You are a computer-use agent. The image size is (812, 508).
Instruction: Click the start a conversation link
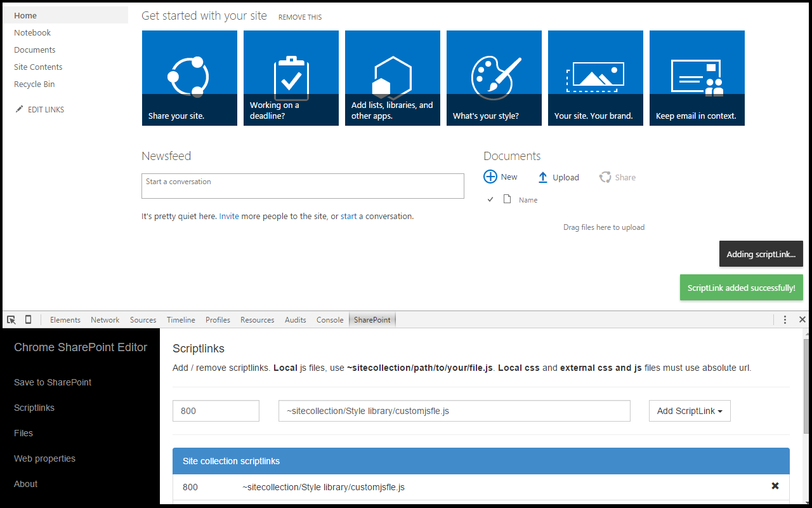point(348,216)
